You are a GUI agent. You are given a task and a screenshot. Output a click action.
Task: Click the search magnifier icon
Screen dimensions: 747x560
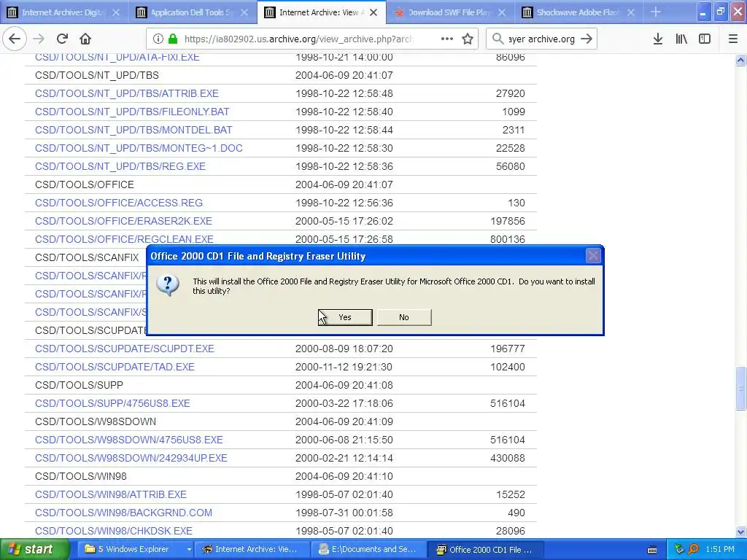[498, 39]
